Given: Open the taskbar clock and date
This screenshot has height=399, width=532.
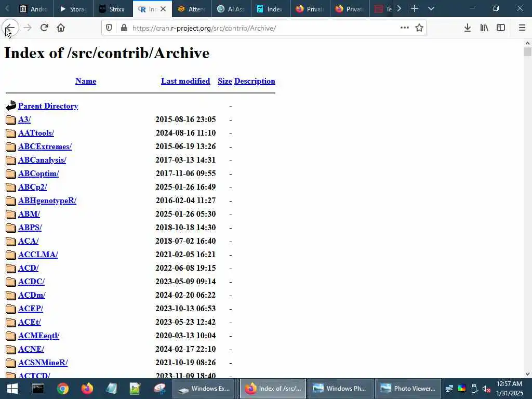Looking at the screenshot, I should (x=509, y=389).
